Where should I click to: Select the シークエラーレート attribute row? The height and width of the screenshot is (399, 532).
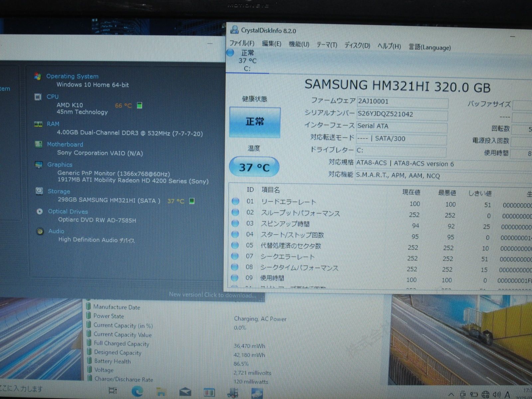(x=381, y=257)
